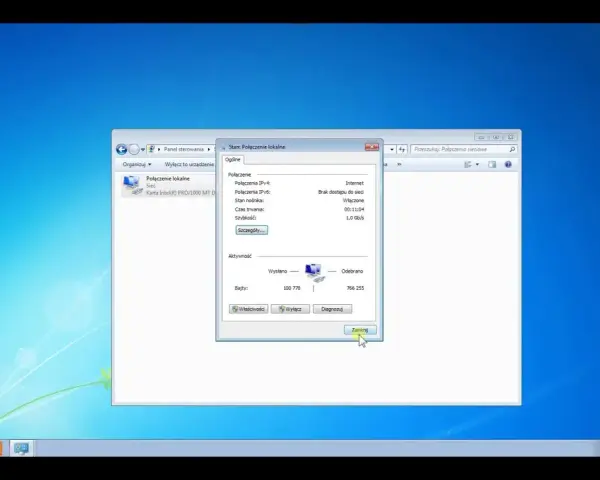600x480 pixels.
Task: Click the sent bytes value 100 778
Action: point(292,288)
